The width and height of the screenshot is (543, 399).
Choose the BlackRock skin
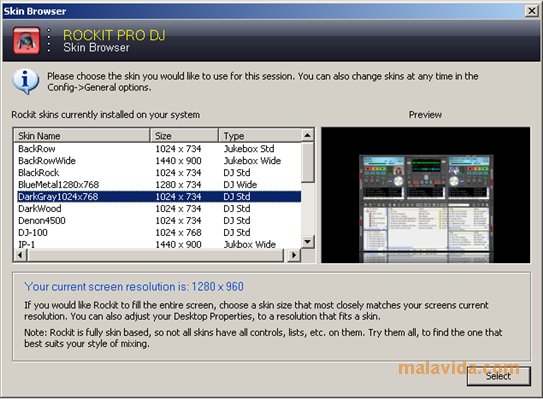pyautogui.click(x=159, y=172)
